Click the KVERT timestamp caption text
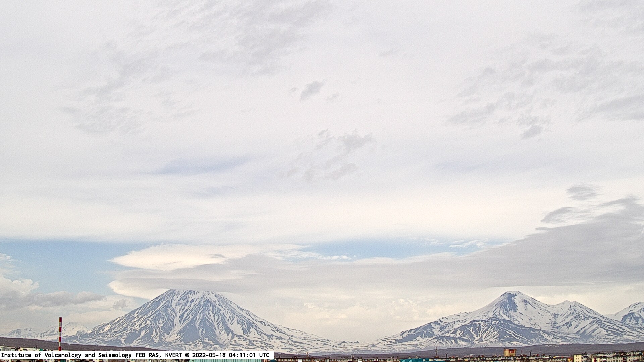The height and width of the screenshot is (362, 644). click(x=136, y=355)
